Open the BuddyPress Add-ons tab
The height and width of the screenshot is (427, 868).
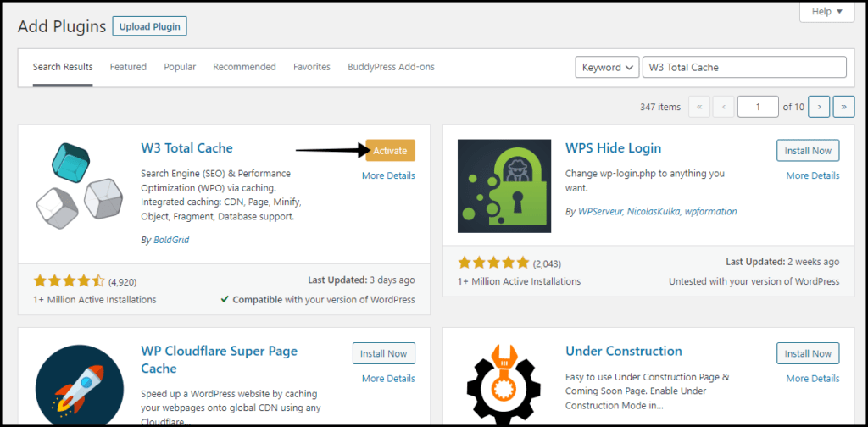click(x=391, y=67)
